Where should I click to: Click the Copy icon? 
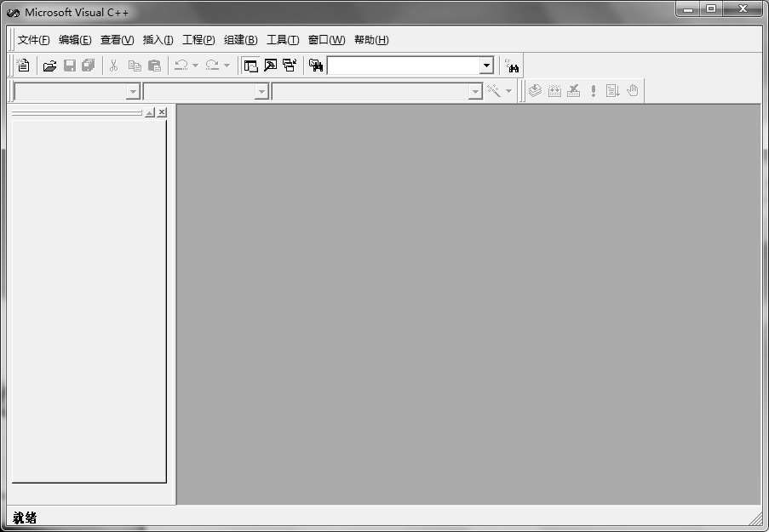[135, 66]
